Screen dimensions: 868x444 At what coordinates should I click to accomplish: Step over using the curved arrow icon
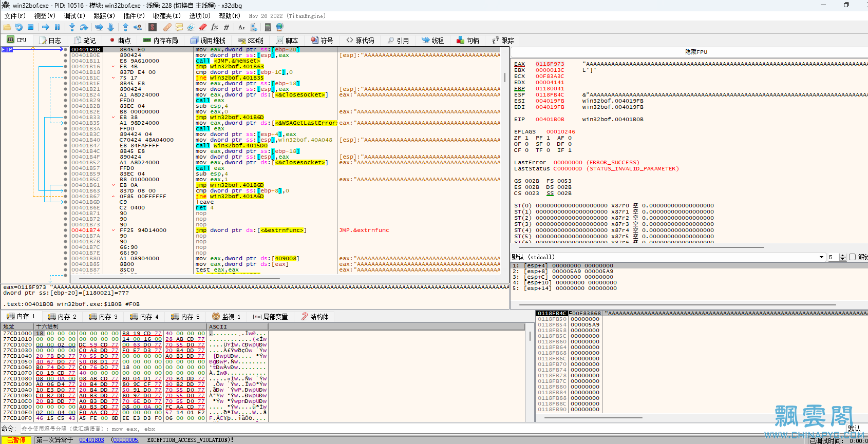pos(84,27)
